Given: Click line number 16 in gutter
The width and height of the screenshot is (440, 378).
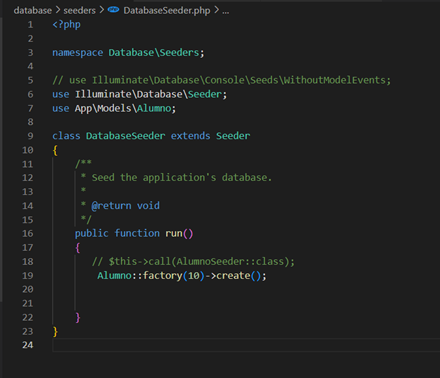Looking at the screenshot, I should (x=28, y=233).
